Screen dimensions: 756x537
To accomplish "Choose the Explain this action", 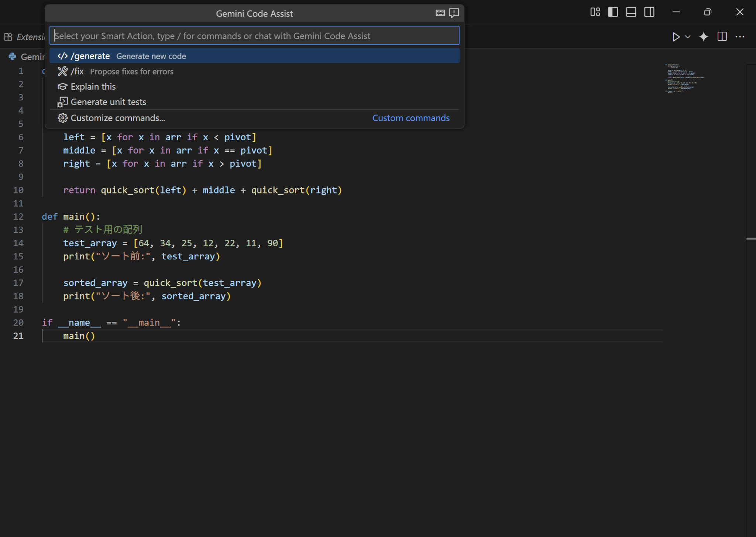I will tap(254, 86).
